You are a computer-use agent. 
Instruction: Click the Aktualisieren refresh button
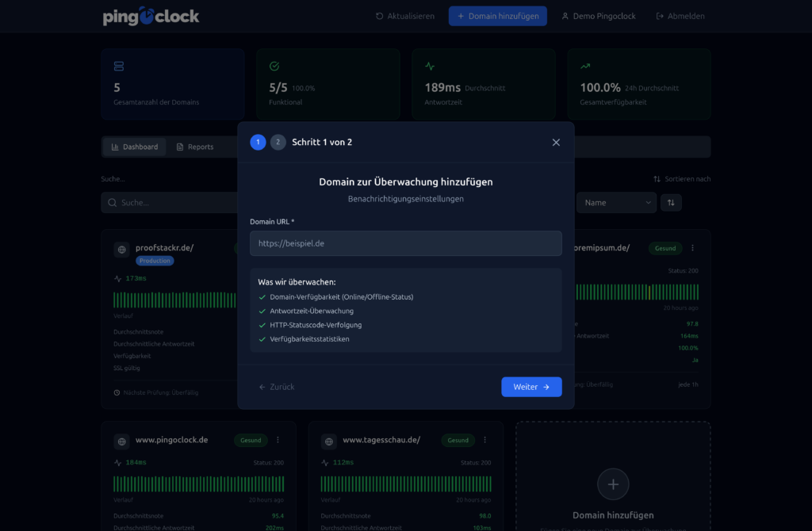[404, 16]
